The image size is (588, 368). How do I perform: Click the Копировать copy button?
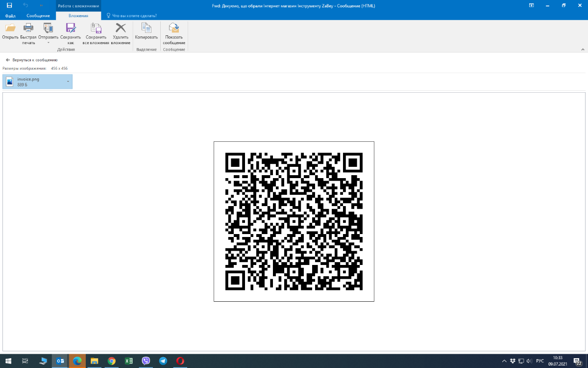coord(147,31)
